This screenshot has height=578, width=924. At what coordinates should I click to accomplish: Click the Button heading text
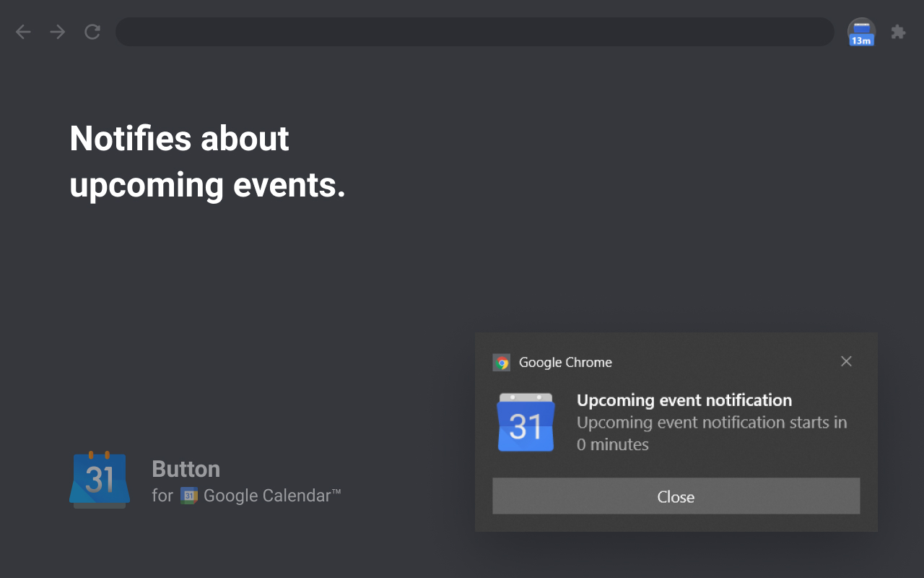[186, 469]
